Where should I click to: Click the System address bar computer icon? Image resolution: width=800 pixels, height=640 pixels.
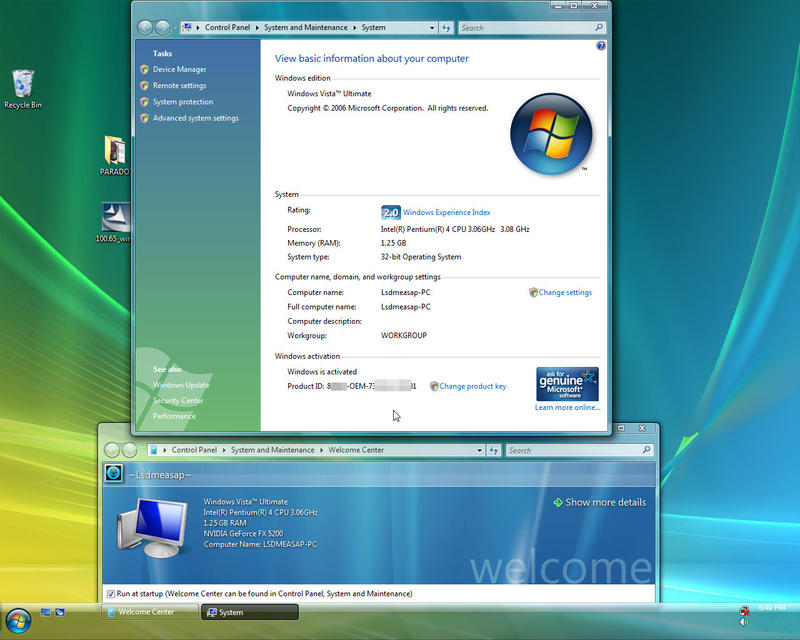click(x=187, y=28)
